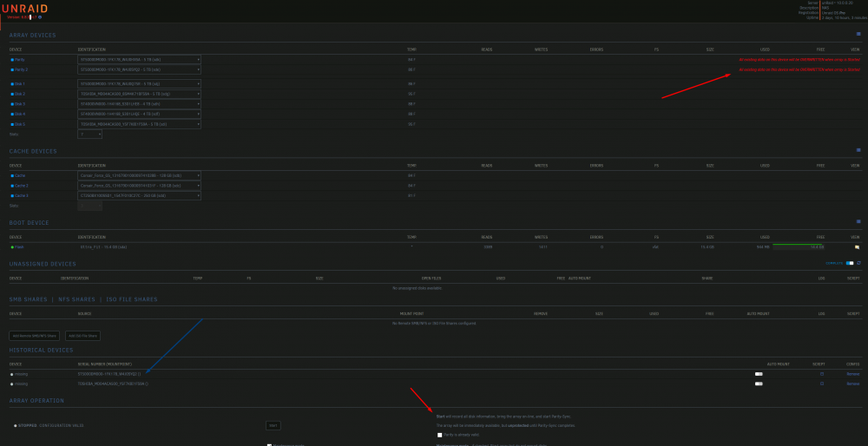Click the Start array button

coord(273,425)
